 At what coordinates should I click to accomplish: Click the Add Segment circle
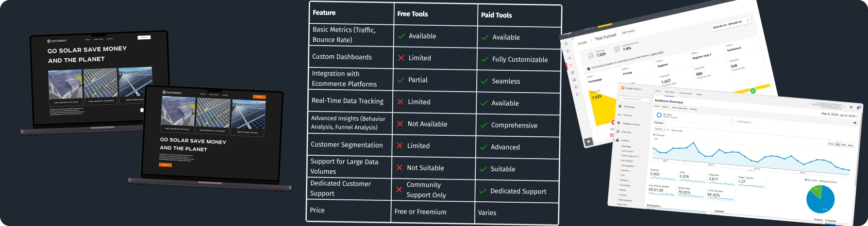(732, 121)
